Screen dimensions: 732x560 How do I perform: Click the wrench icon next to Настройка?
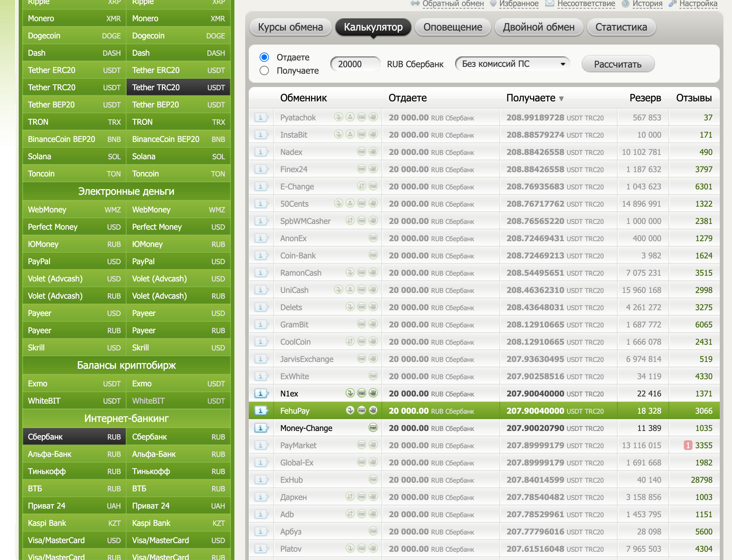[x=672, y=4]
